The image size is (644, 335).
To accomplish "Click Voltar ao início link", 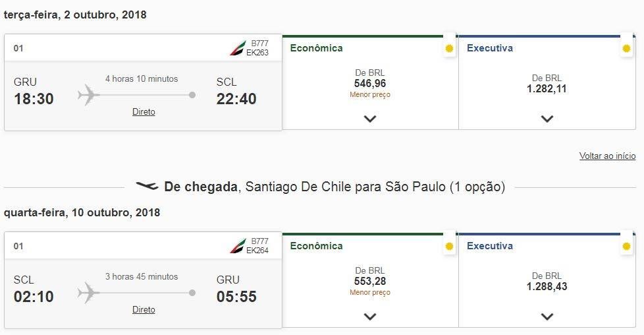I will [x=607, y=156].
